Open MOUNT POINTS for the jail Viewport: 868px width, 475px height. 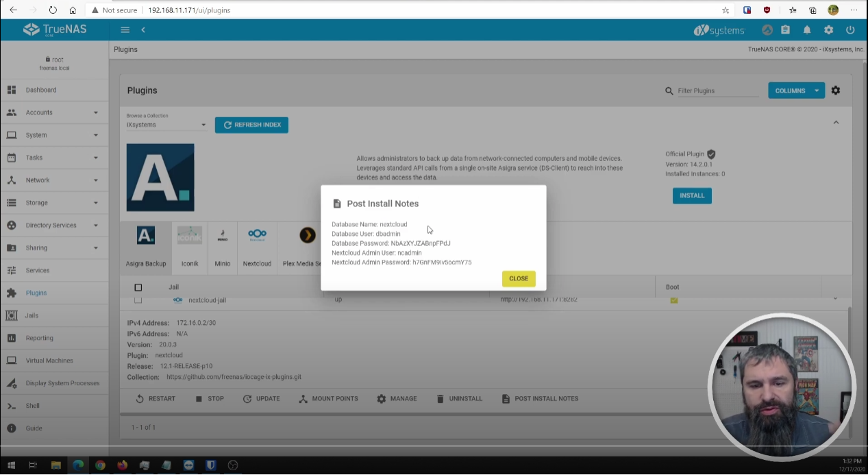pyautogui.click(x=329, y=398)
